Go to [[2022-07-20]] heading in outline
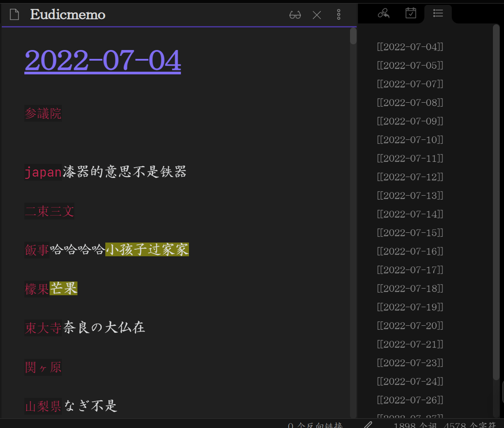The width and height of the screenshot is (504, 428). pyautogui.click(x=410, y=326)
